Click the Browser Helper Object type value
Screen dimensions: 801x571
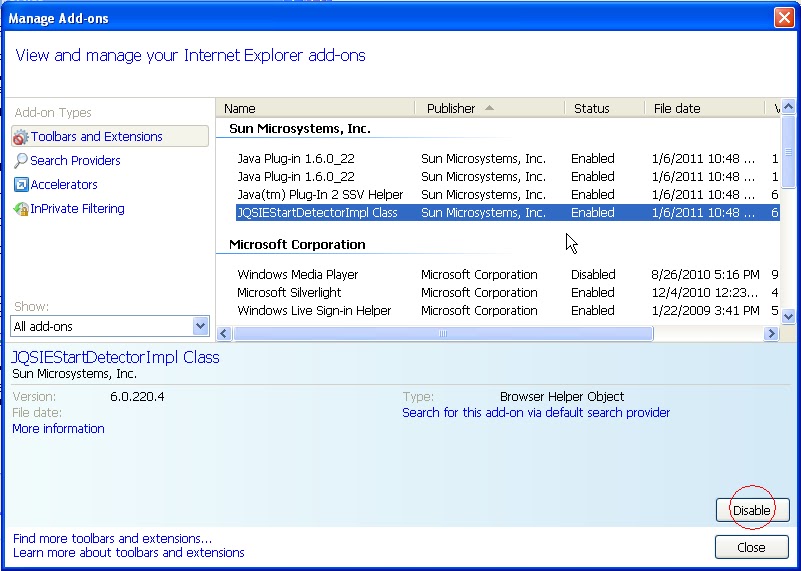(x=562, y=397)
